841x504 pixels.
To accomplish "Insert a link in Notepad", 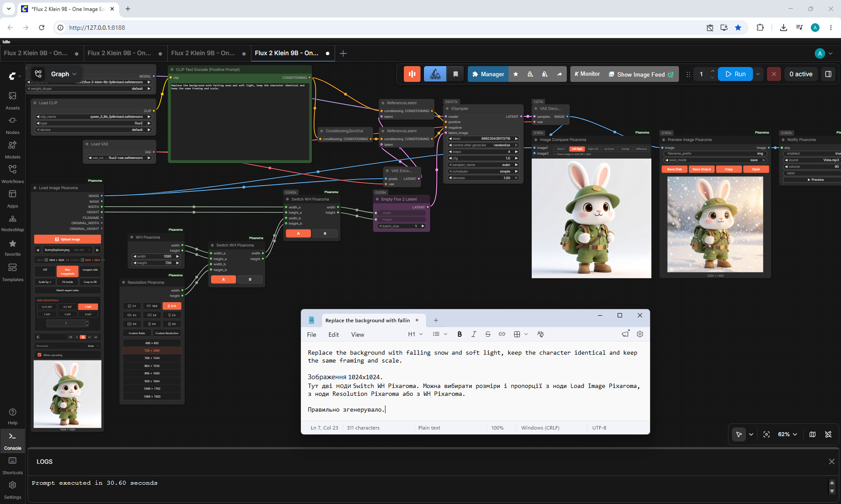I will [x=502, y=334].
